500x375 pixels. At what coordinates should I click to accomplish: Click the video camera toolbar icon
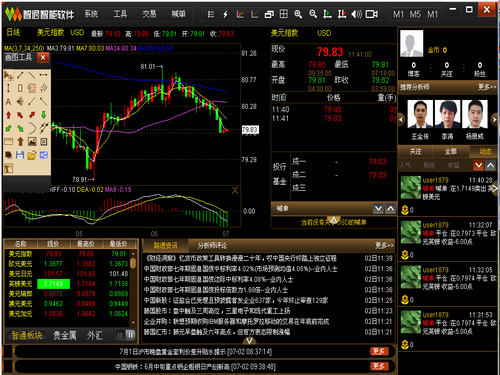[x=371, y=14]
